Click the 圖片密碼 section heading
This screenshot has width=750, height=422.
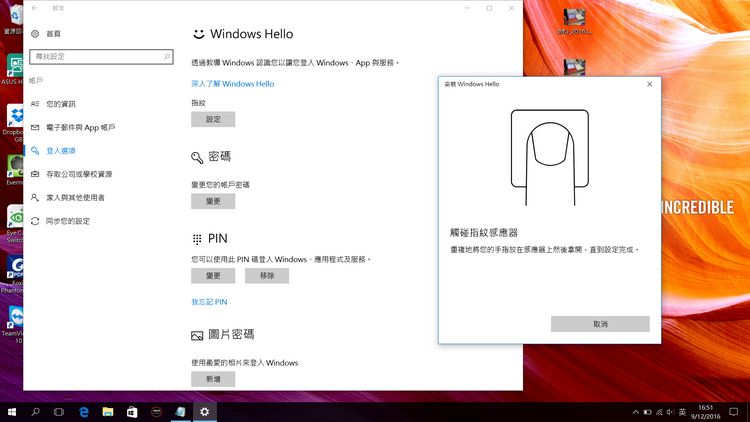click(x=232, y=334)
